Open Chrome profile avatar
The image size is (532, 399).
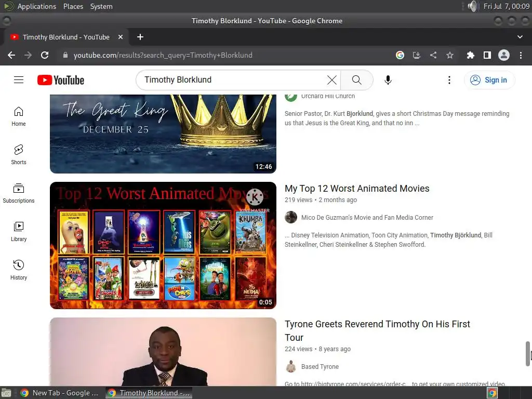click(x=503, y=55)
